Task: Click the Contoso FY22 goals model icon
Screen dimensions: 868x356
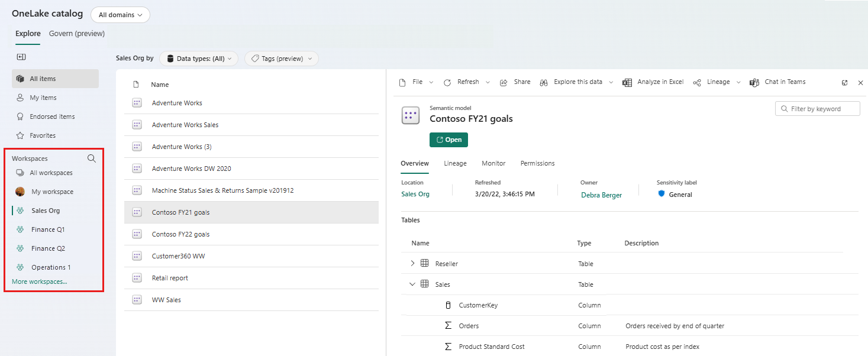Action: coord(137,234)
